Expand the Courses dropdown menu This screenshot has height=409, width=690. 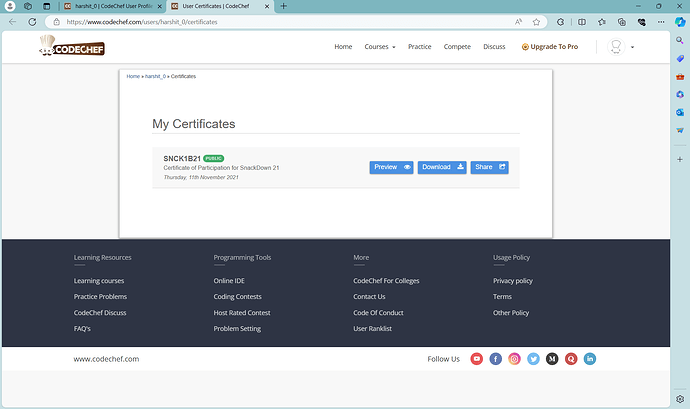coord(380,47)
